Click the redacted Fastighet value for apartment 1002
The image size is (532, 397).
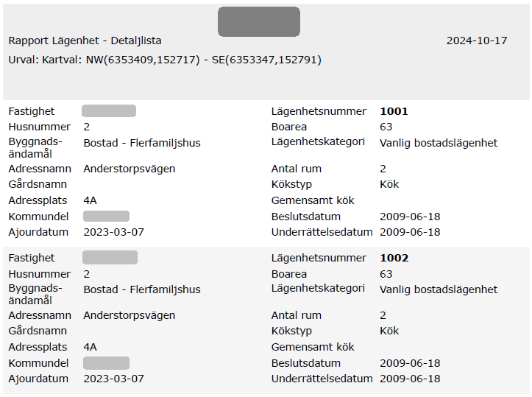[110, 258]
